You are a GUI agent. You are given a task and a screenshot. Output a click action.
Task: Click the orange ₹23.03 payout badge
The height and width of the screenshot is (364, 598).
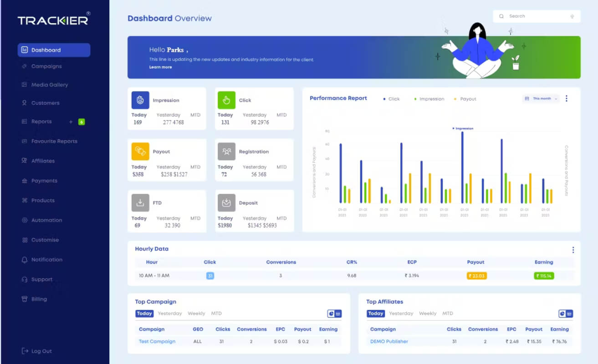click(x=476, y=276)
